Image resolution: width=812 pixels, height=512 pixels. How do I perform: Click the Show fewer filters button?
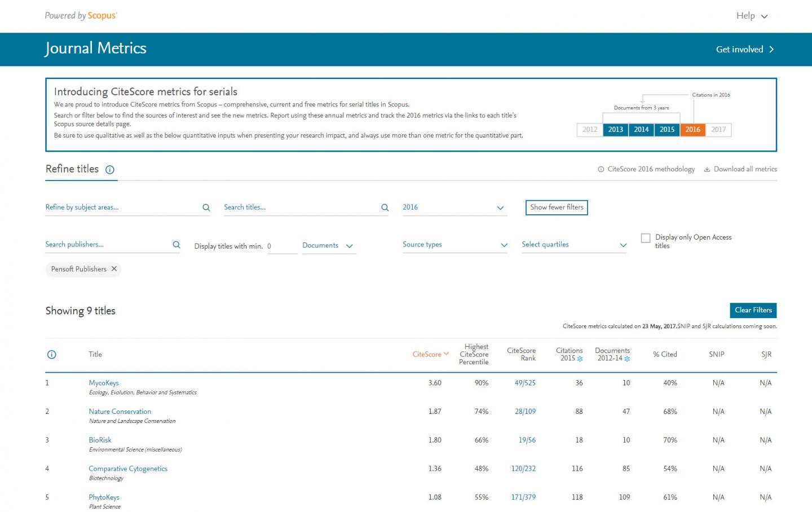(x=557, y=208)
